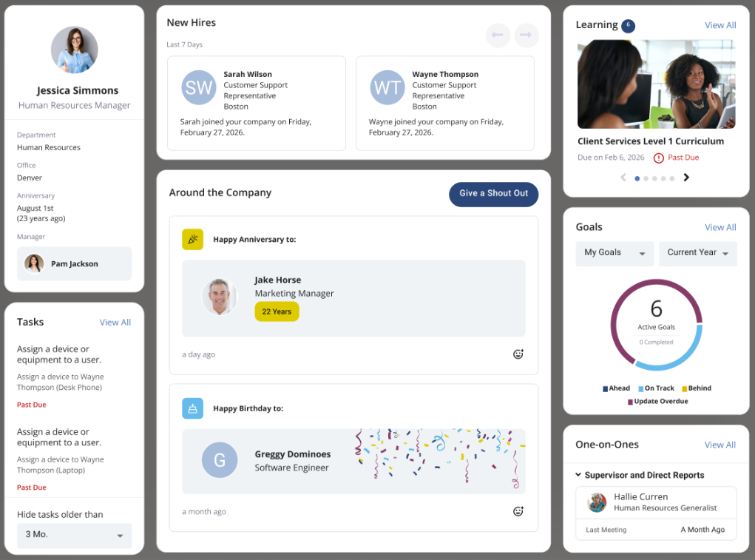The width and height of the screenshot is (755, 560).
Task: Click Pam Jackson's manager card
Action: point(74,263)
